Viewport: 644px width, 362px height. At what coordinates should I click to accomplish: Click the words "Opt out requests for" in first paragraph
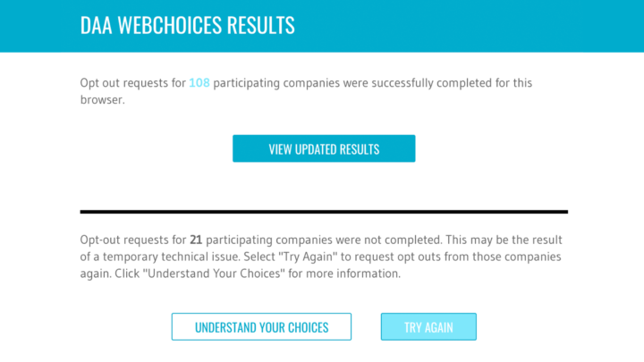pyautogui.click(x=131, y=83)
